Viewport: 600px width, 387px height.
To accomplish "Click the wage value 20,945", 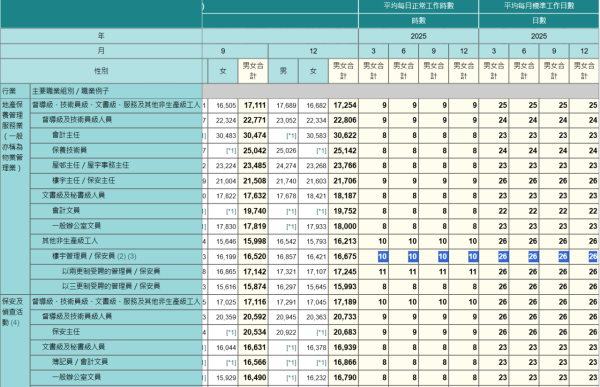I will click(286, 317).
